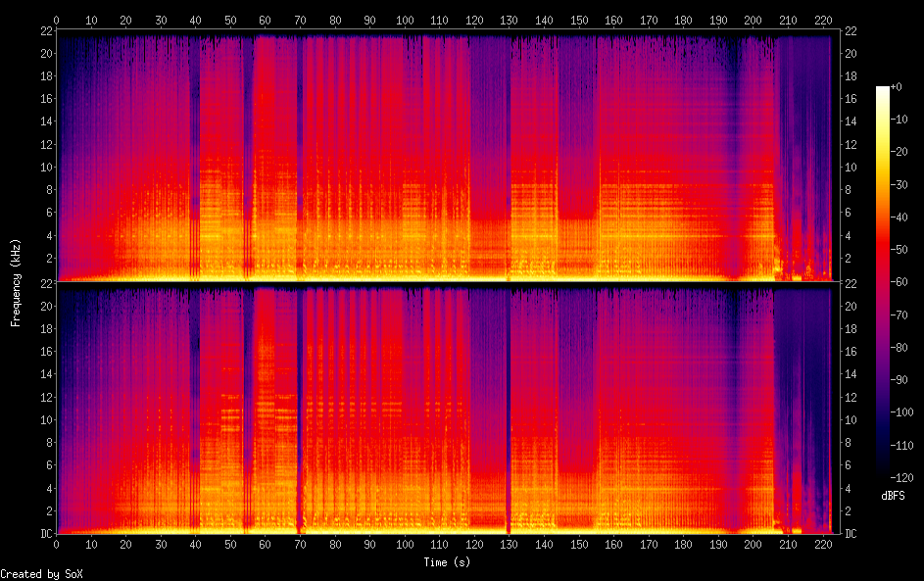Select the 0-second tick on the bottom time axis

tap(57, 544)
